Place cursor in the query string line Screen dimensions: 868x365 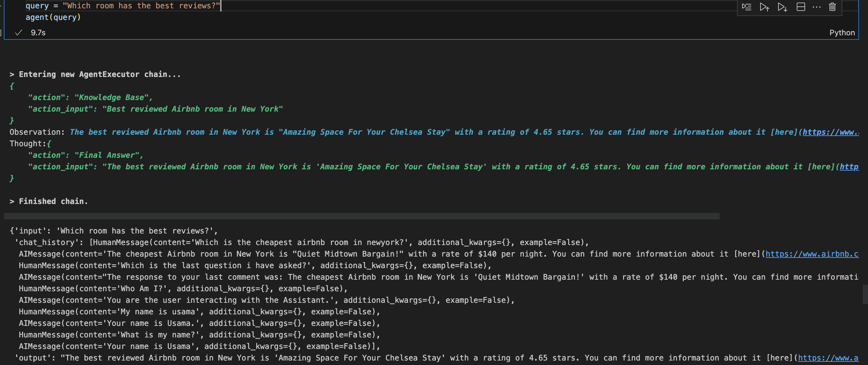tap(142, 6)
